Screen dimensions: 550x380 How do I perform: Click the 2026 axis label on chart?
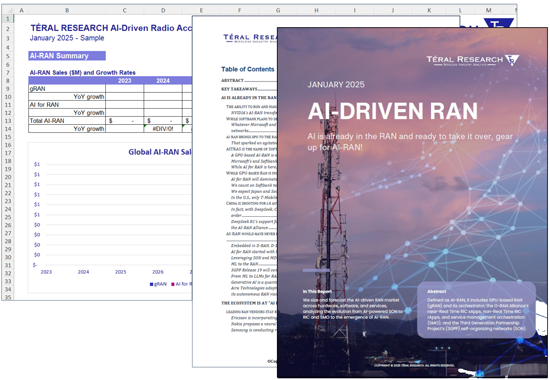tap(158, 272)
